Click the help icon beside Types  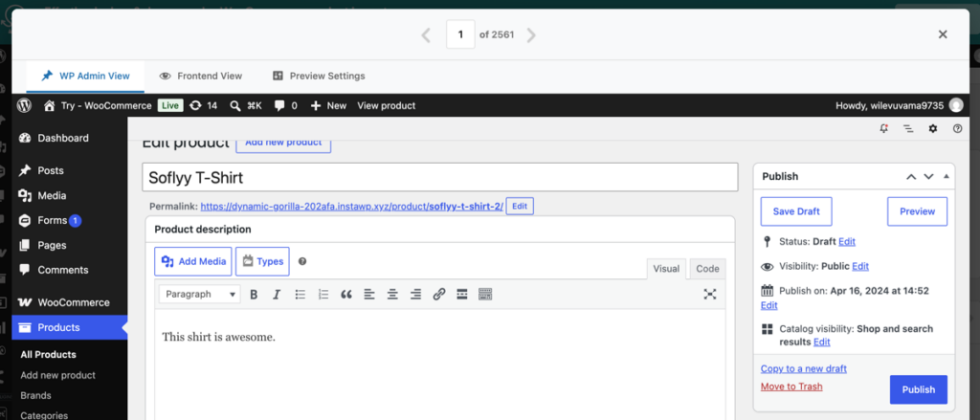pos(302,261)
